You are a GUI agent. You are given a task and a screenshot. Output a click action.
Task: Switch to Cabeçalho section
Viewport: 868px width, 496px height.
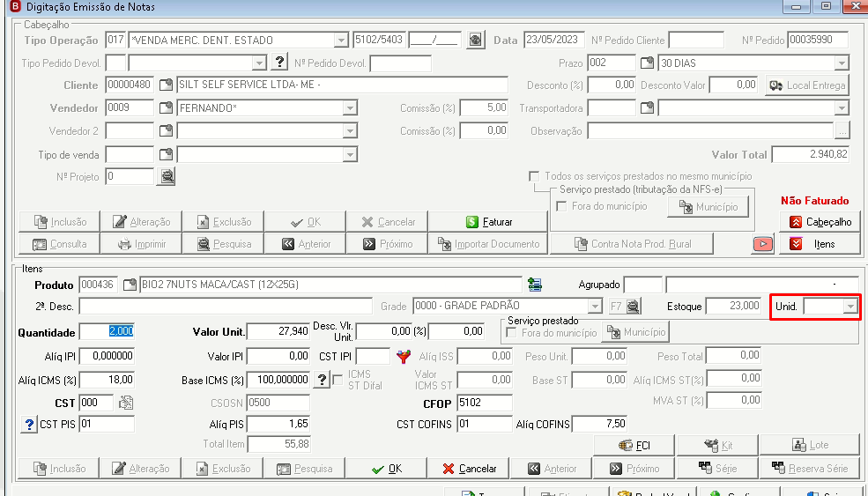tap(820, 222)
